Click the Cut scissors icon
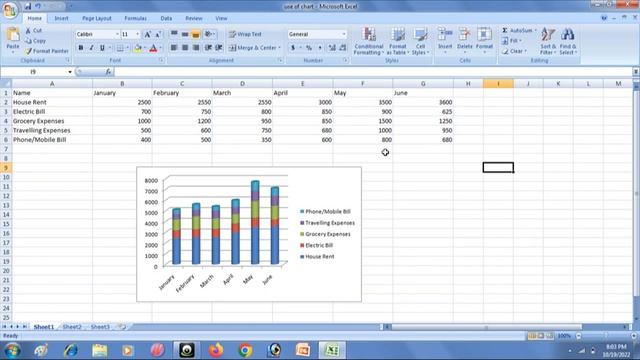The height and width of the screenshot is (360, 640). (x=28, y=31)
